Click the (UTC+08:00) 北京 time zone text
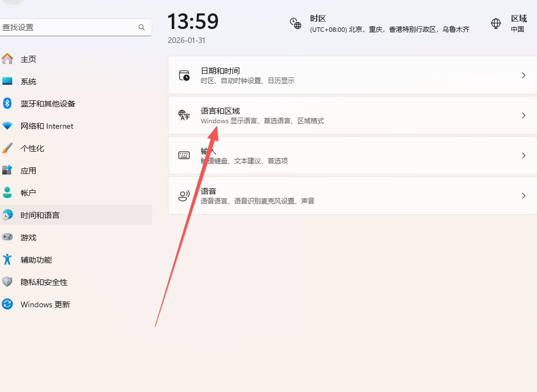The image size is (537, 392). (x=390, y=30)
